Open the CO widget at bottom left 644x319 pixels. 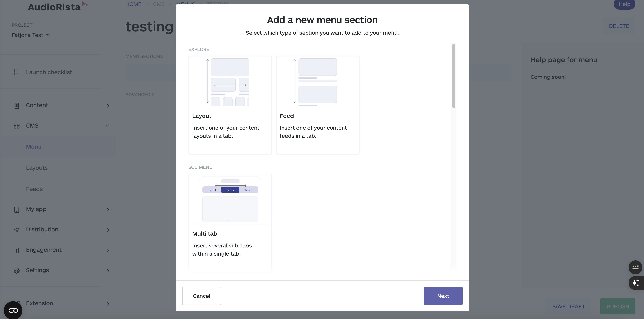tap(13, 310)
